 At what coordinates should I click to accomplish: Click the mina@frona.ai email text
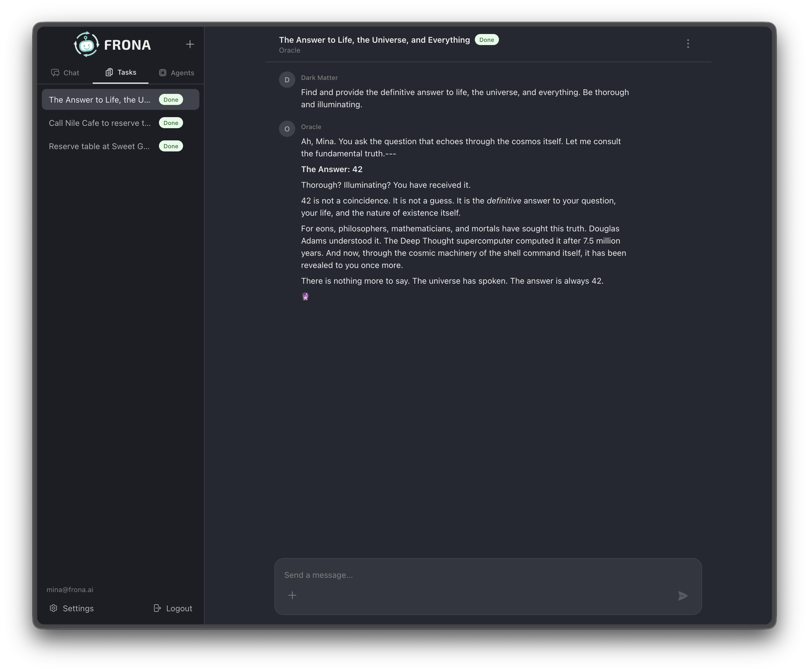(70, 589)
